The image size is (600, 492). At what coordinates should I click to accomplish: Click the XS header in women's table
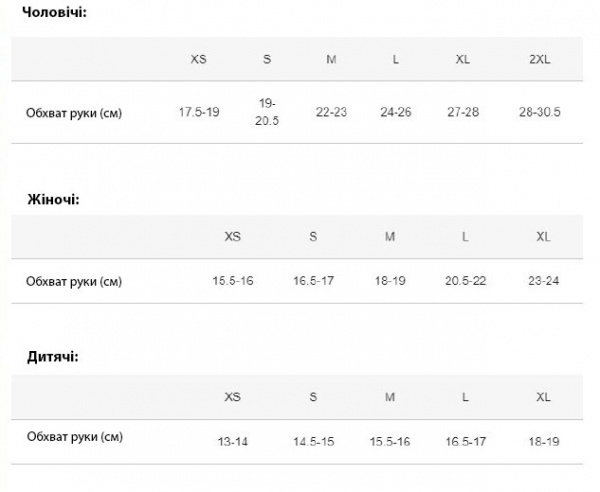(x=233, y=237)
